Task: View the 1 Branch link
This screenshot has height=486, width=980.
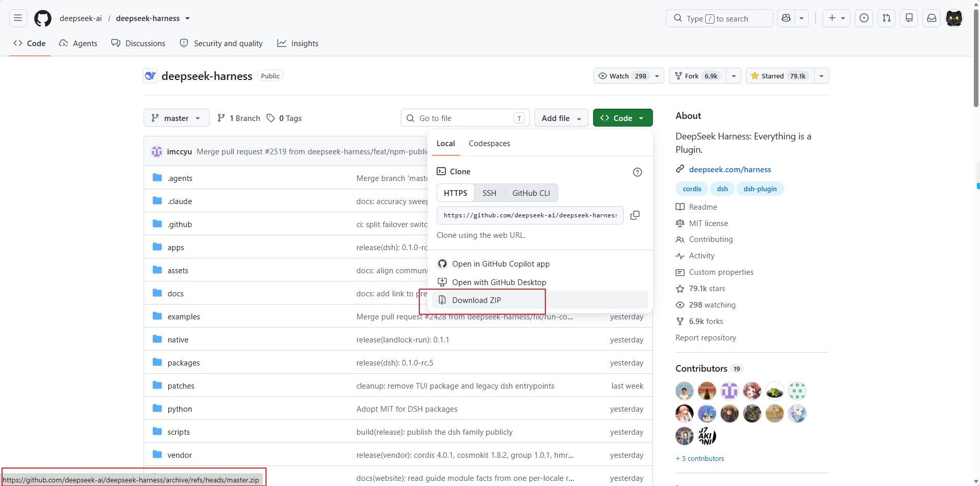Action: tap(239, 118)
